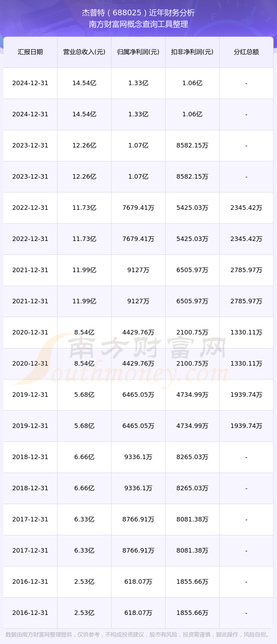Viewport: 277px width, 644px height.
Task: Click the first 2024-12-31 date cell
Action: [x=30, y=83]
